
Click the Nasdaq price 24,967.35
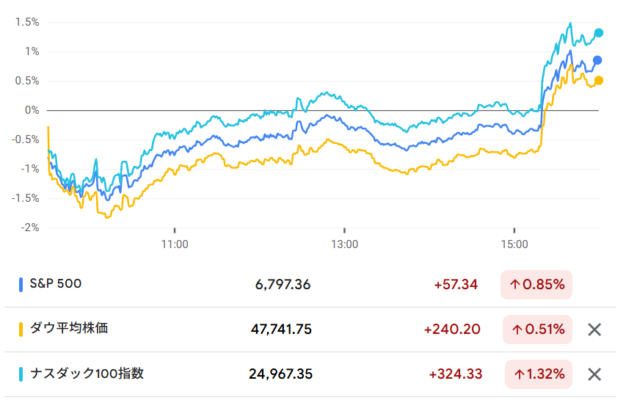tap(279, 374)
